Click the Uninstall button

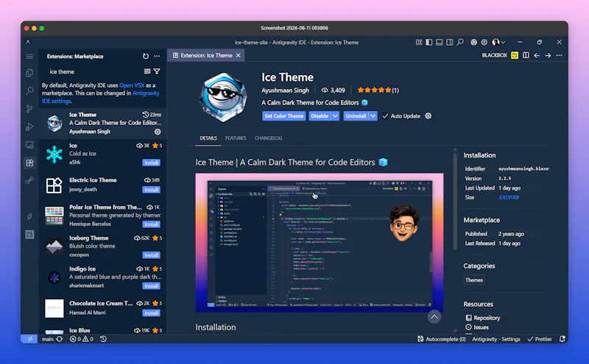tap(356, 116)
